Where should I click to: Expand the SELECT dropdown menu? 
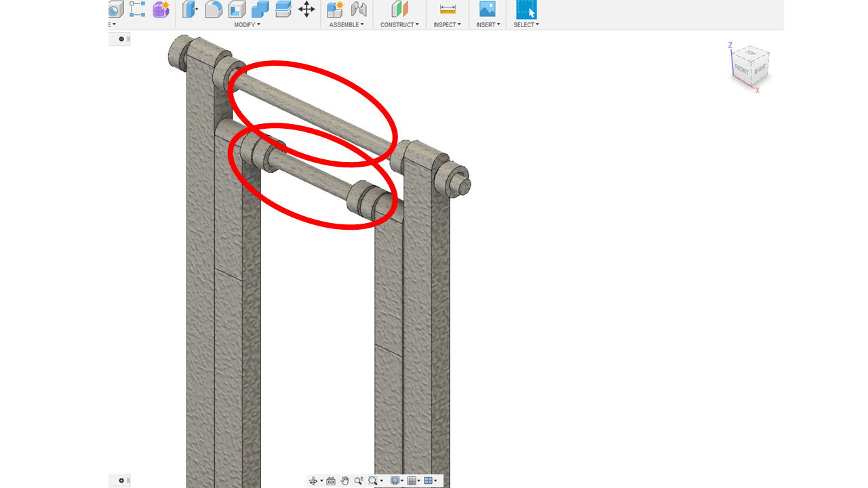coord(526,24)
